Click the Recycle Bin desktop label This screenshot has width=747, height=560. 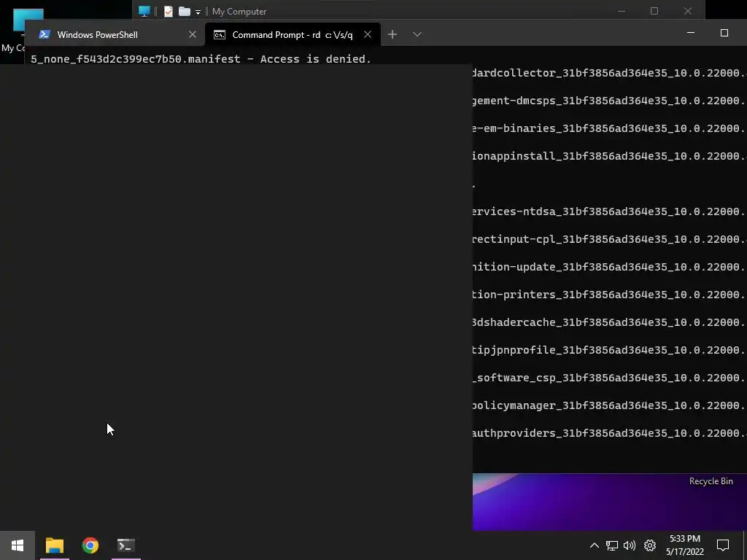pyautogui.click(x=711, y=481)
